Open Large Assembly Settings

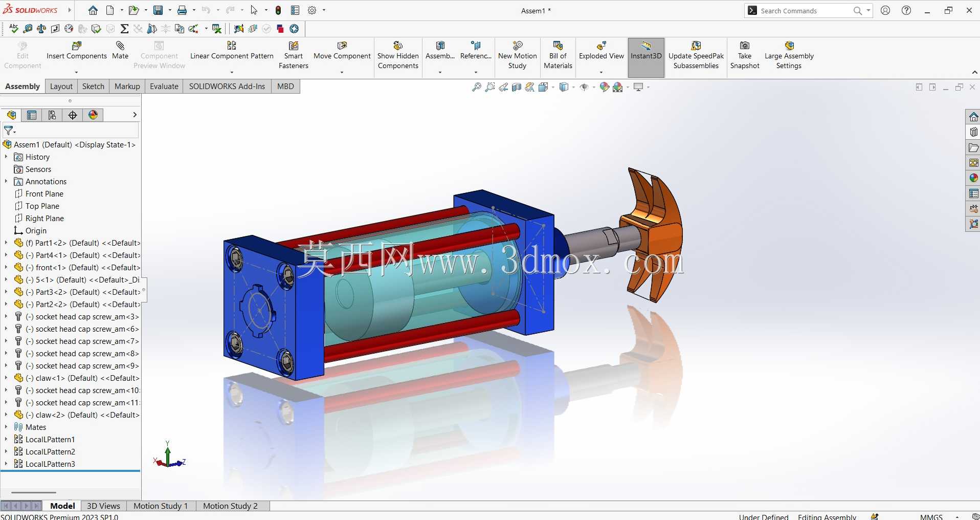pos(789,55)
